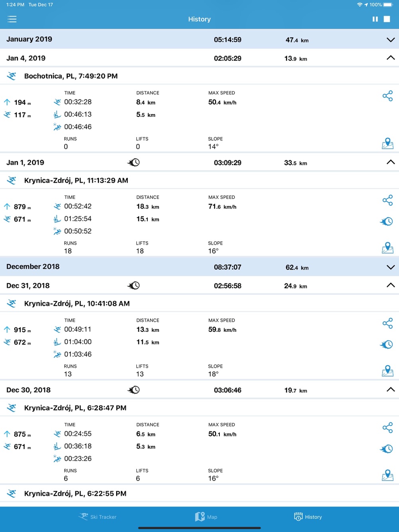The image size is (399, 532).
Task: Open map for the Bochotnica session
Action: [387, 144]
